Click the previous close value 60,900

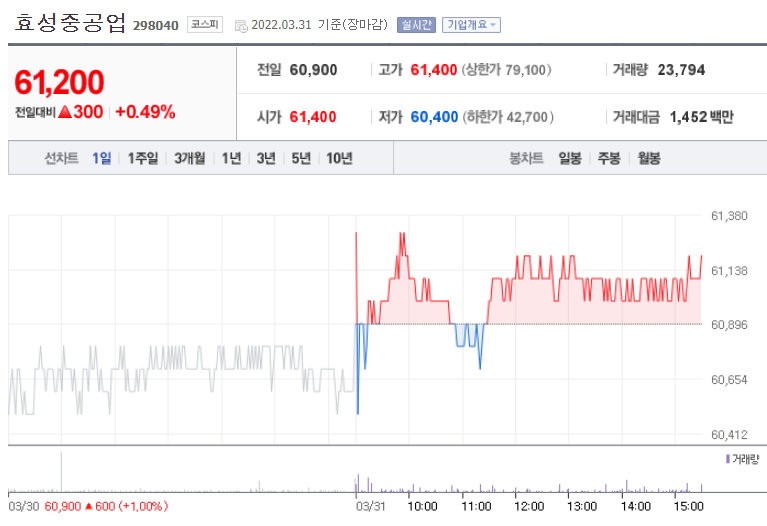pyautogui.click(x=313, y=70)
